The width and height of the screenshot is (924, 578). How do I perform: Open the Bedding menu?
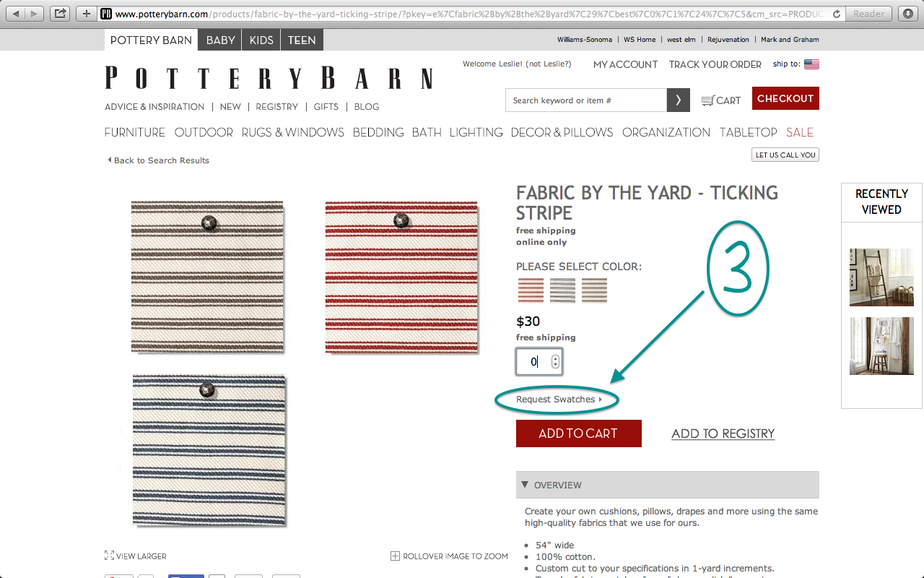[378, 132]
